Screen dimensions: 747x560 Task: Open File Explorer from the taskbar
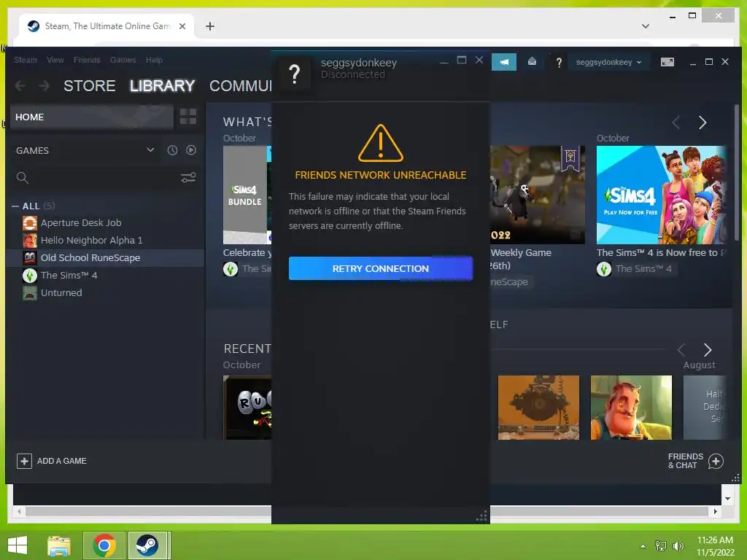point(59,545)
